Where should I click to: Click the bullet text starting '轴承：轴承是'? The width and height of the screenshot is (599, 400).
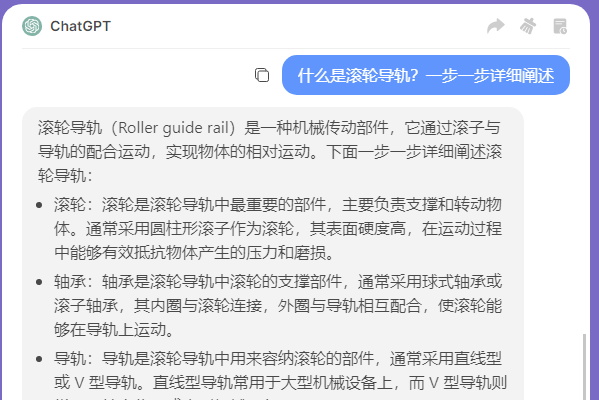pyautogui.click(x=278, y=305)
